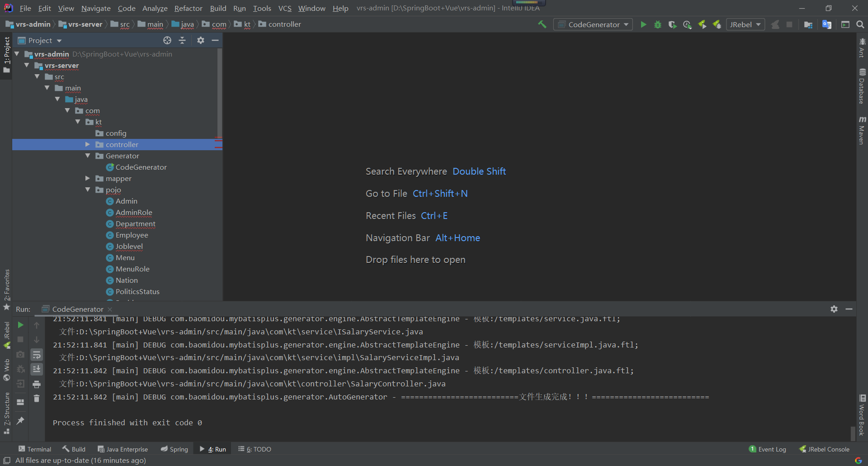Collapse the kt package node
Screen dimensions: 868x466
tap(78, 122)
